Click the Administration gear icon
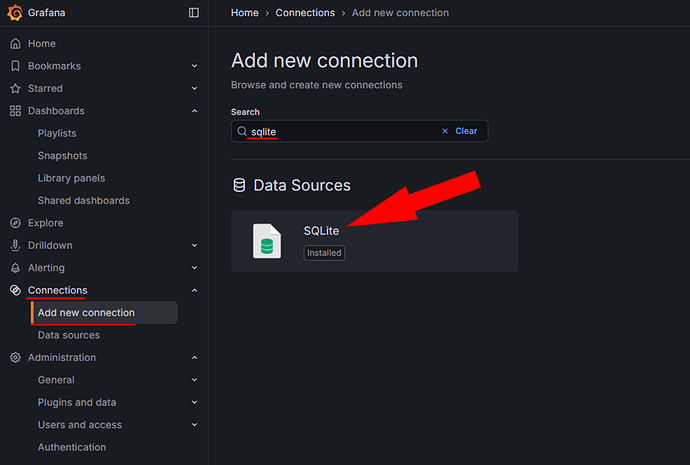The height and width of the screenshot is (465, 690). tap(15, 358)
